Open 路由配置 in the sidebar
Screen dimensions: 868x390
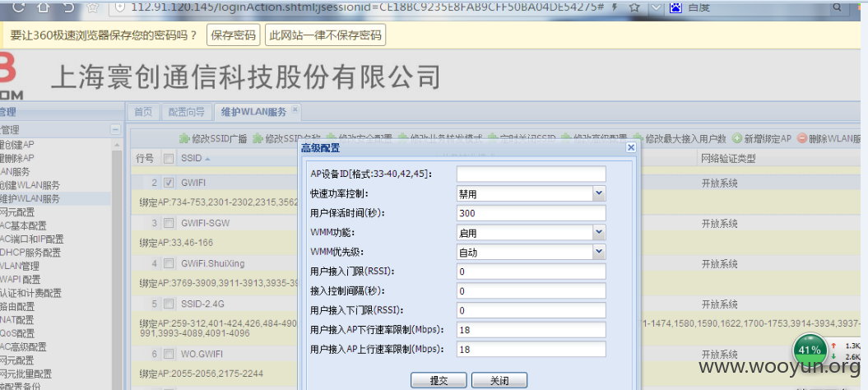(x=17, y=306)
